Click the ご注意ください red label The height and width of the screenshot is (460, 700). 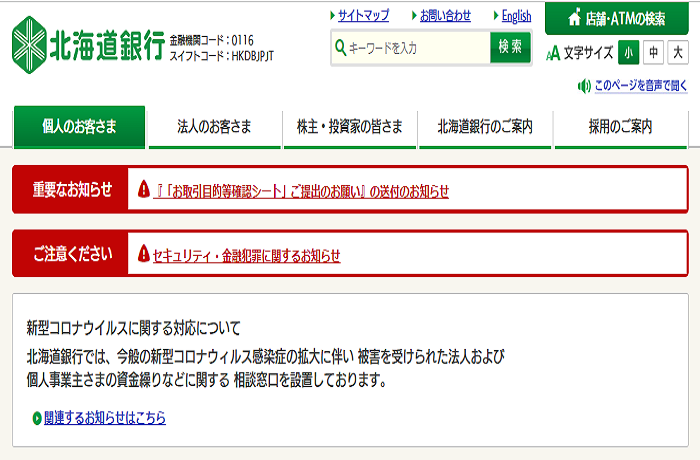71,254
